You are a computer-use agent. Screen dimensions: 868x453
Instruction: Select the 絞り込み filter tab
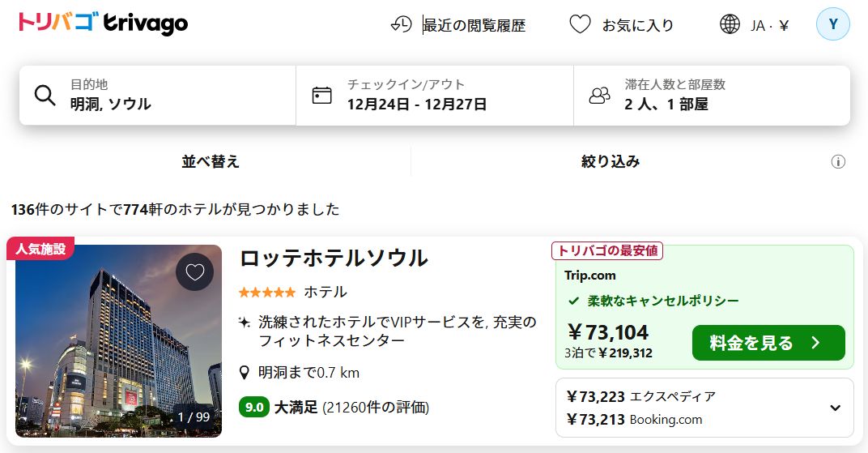[611, 161]
